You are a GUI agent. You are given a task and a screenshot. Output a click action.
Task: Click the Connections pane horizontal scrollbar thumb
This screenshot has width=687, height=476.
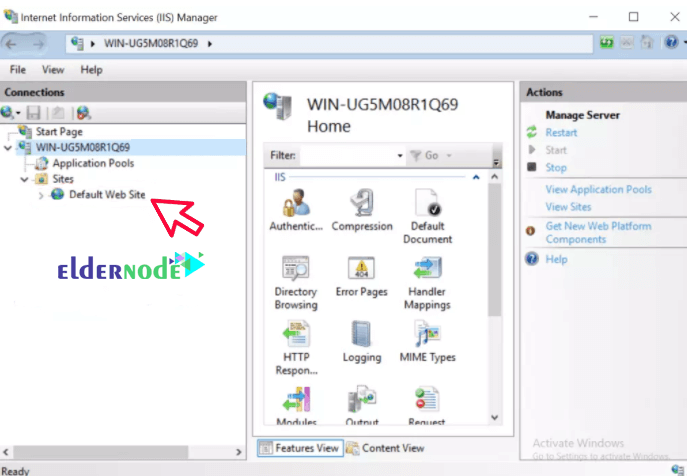pyautogui.click(x=100, y=452)
